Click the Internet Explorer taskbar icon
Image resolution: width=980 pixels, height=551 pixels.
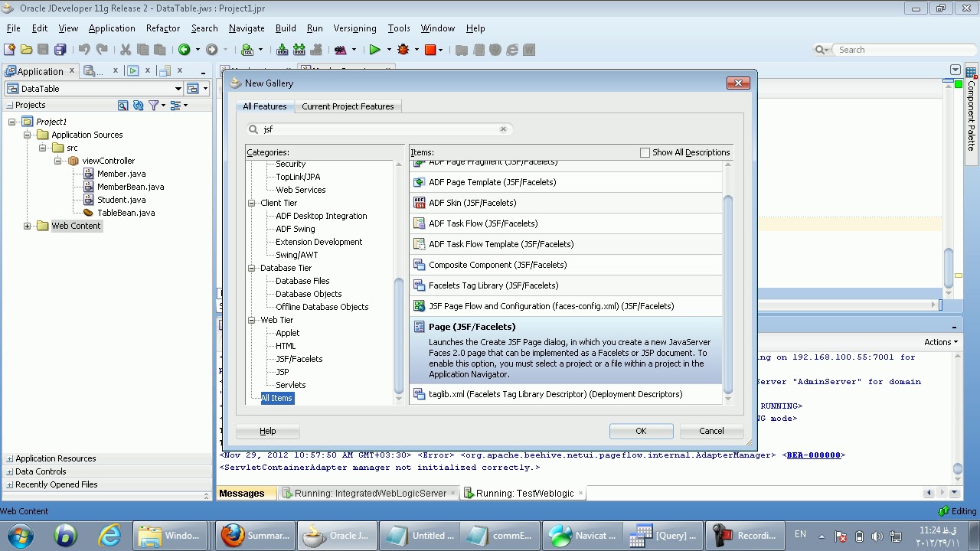click(x=109, y=536)
